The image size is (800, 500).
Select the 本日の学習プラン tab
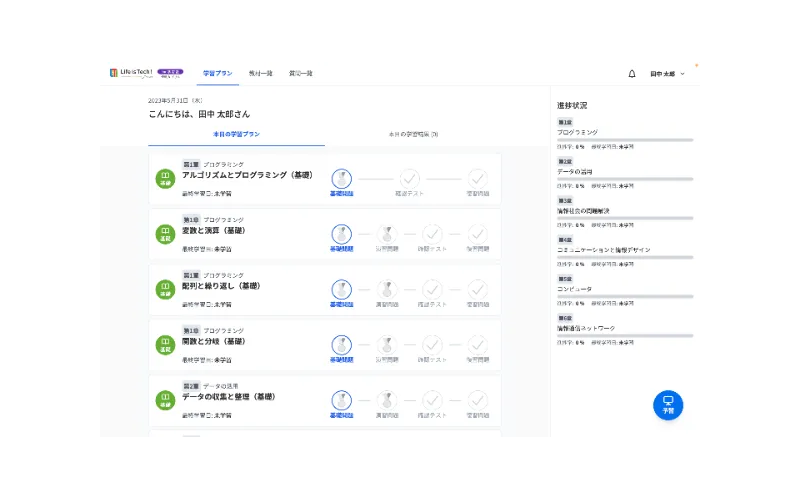click(236, 133)
